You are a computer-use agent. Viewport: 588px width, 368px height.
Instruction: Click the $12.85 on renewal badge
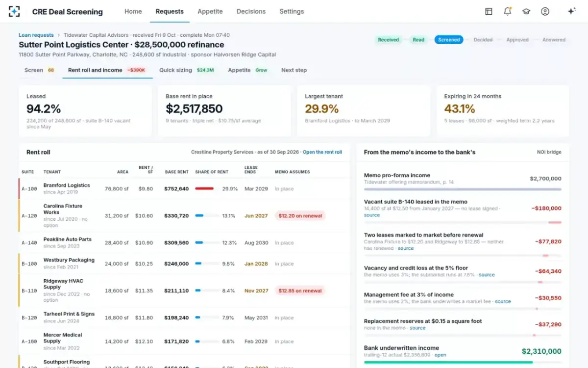[299, 290]
